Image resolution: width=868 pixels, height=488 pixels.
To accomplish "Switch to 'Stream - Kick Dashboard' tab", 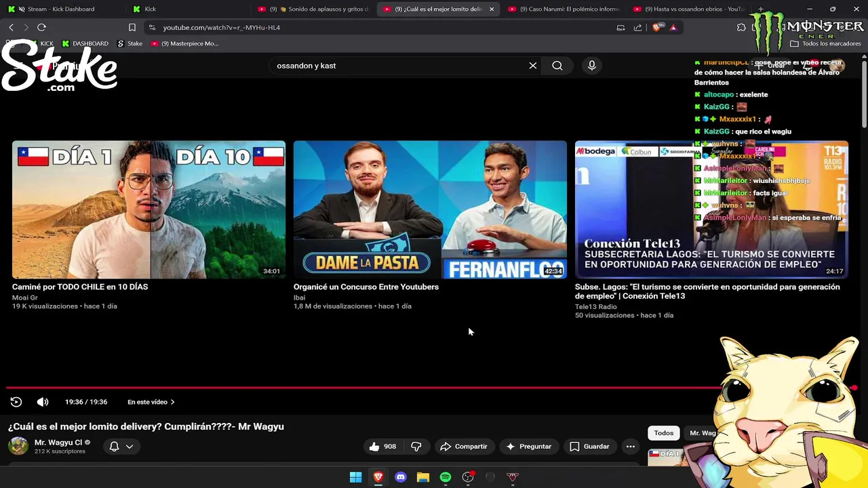I will click(x=61, y=9).
